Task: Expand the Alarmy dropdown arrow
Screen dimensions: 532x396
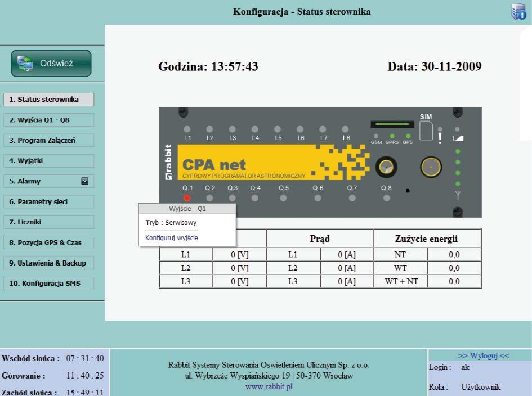Action: [85, 181]
